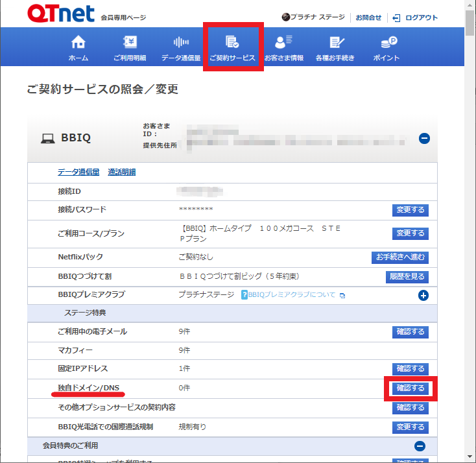Click the QTnet logo
Image resolution: width=476 pixels, height=463 pixels.
[61, 14]
